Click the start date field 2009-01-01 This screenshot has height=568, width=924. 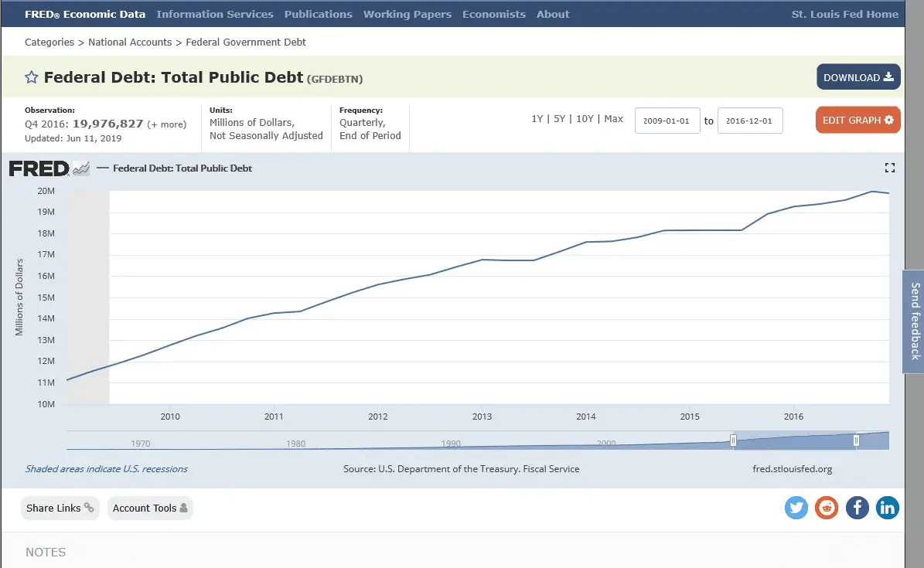pyautogui.click(x=667, y=121)
